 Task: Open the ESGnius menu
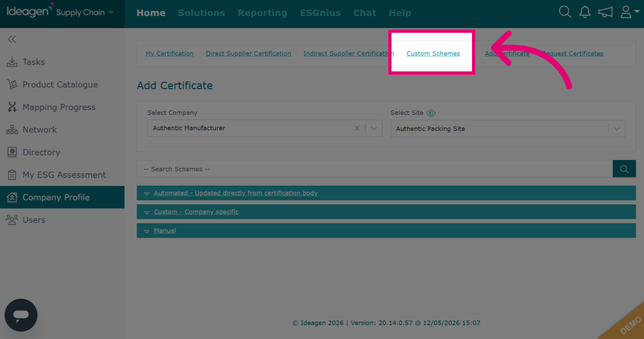(x=320, y=13)
